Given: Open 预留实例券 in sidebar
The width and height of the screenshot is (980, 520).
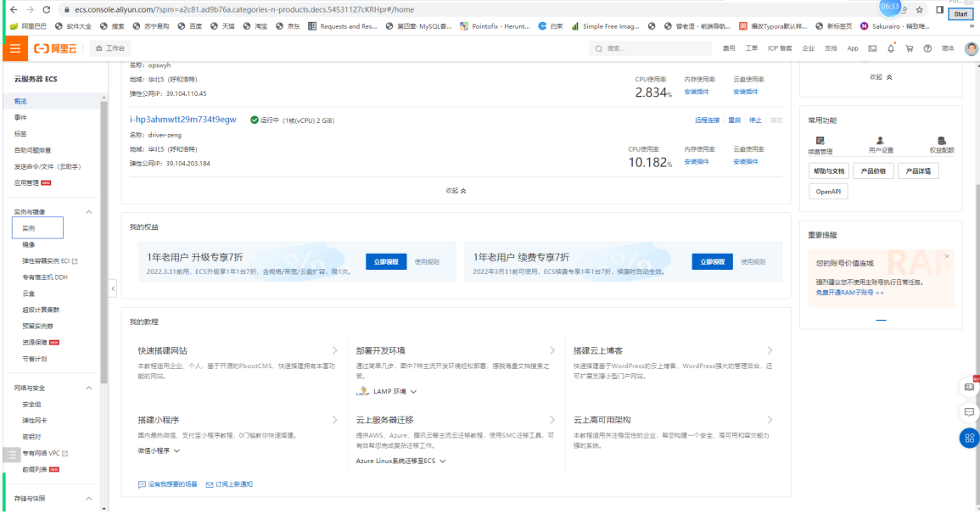Looking at the screenshot, I should click(x=37, y=327).
